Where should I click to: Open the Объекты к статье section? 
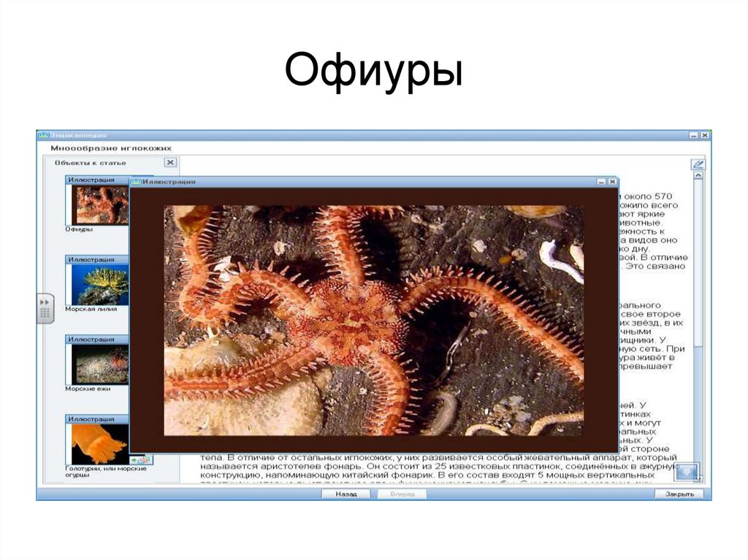(91, 163)
